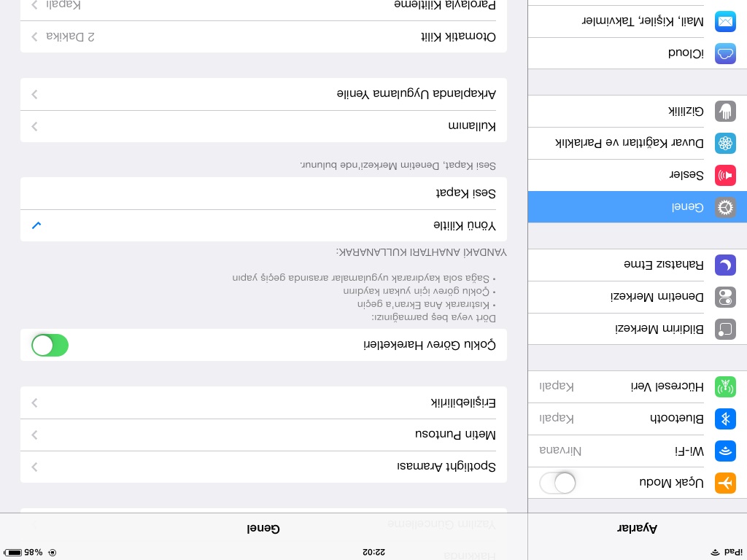Tap the Parolayla Kilitleme chevron
Image resolution: width=747 pixels, height=560 pixels.
click(34, 5)
